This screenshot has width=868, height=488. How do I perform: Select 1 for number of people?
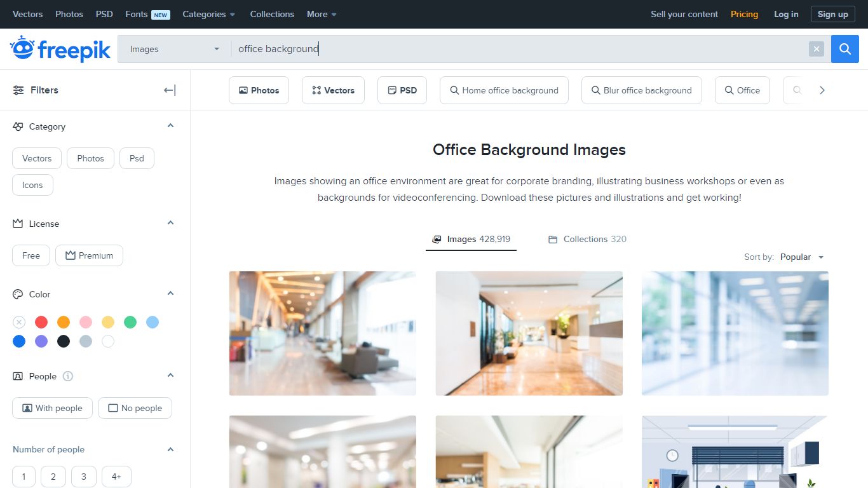24,477
